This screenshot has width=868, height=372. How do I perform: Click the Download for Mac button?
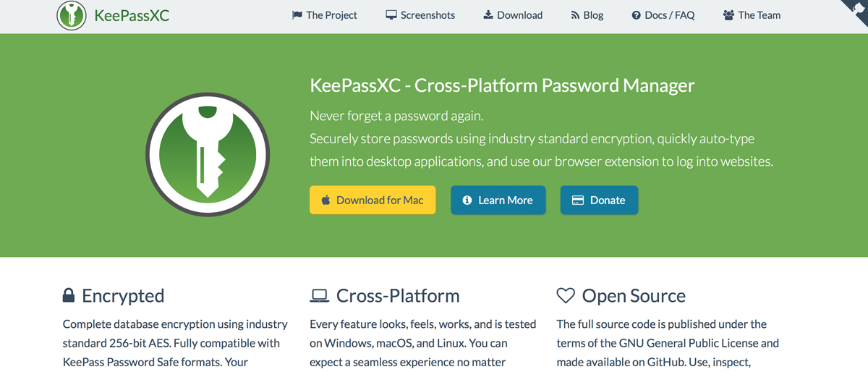pyautogui.click(x=373, y=200)
